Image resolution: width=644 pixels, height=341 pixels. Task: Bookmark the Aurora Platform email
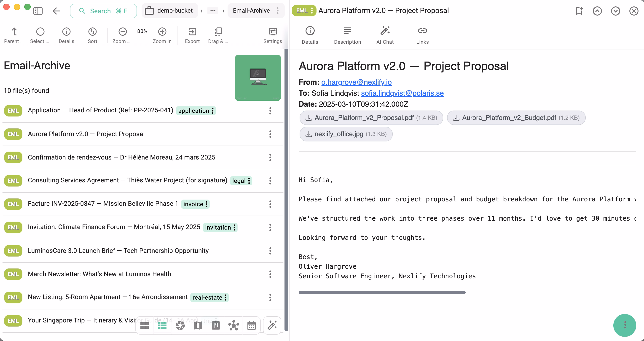tap(579, 11)
